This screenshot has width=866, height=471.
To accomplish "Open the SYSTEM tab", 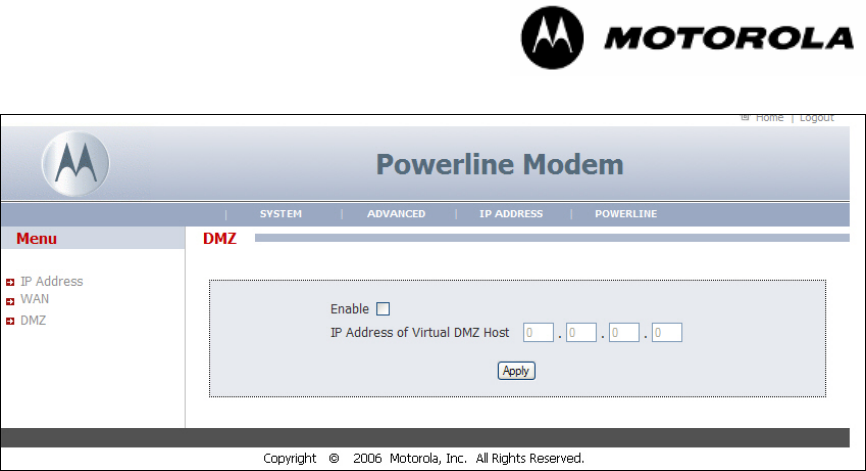I will pos(281,214).
